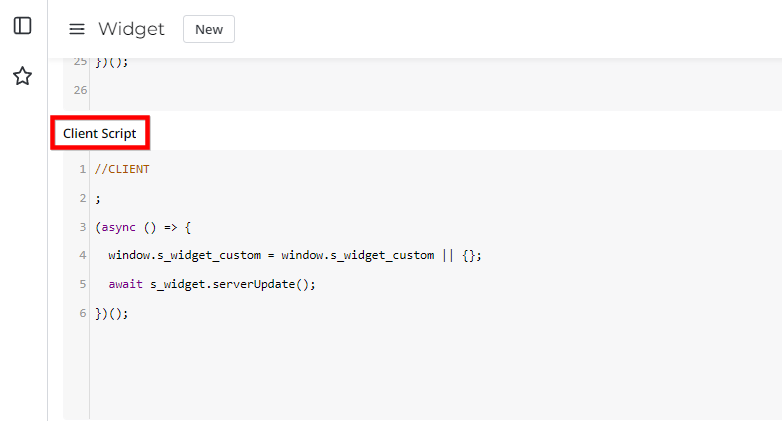Select the Client Script section label
The image size is (782, 421).
point(100,132)
